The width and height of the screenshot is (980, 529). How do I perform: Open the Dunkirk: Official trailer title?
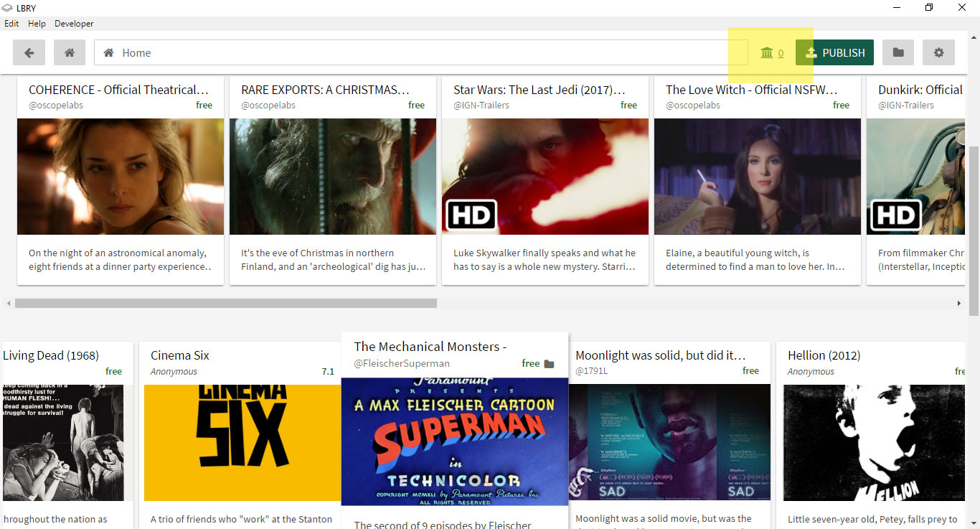920,90
